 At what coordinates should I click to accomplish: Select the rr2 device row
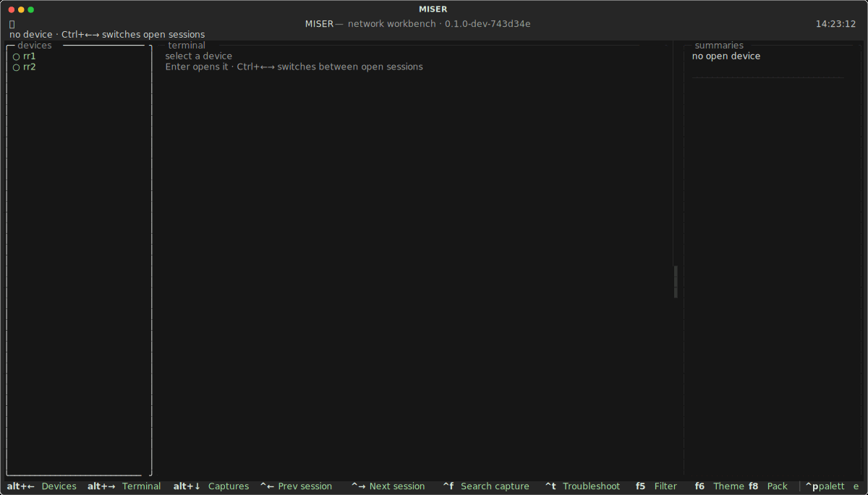point(79,67)
